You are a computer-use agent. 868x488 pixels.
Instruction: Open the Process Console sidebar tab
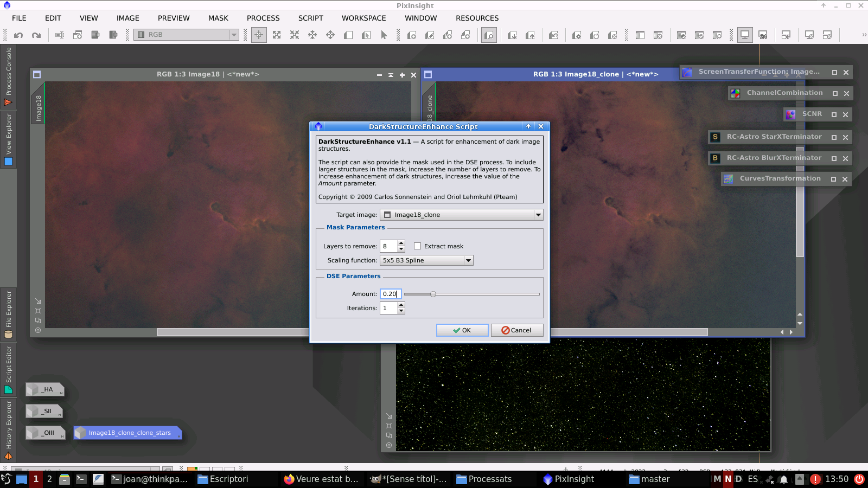[8, 76]
